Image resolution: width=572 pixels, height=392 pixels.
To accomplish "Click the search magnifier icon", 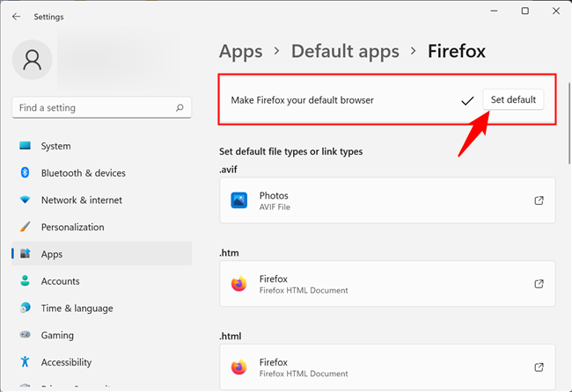I will 180,108.
